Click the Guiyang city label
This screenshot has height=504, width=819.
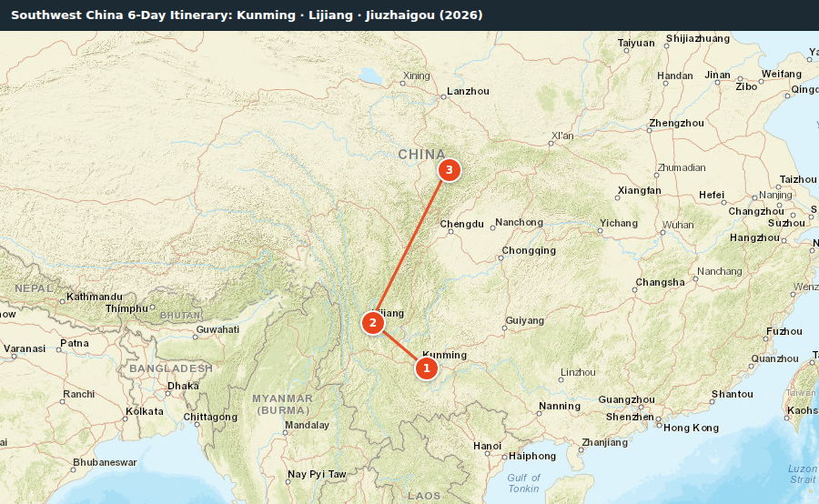point(524,320)
